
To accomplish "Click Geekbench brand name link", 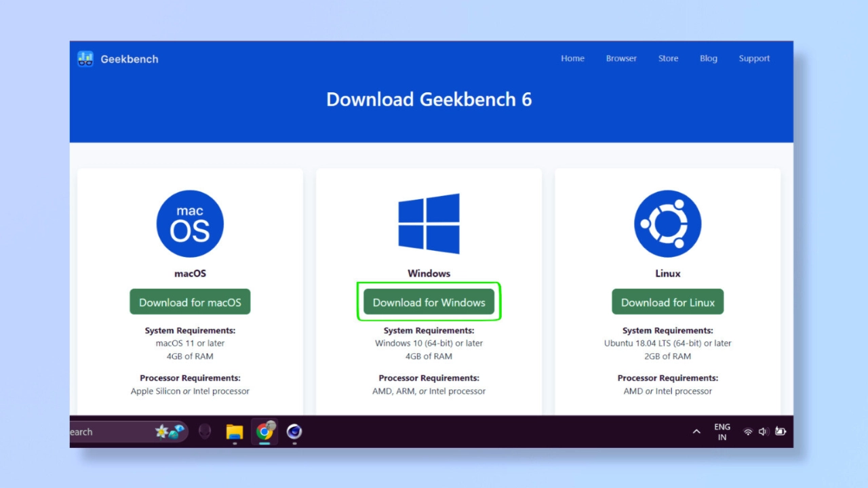I will tap(130, 59).
